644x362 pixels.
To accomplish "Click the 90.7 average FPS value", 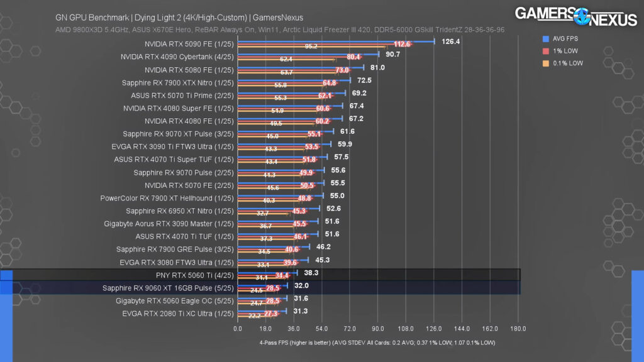I will tap(392, 54).
